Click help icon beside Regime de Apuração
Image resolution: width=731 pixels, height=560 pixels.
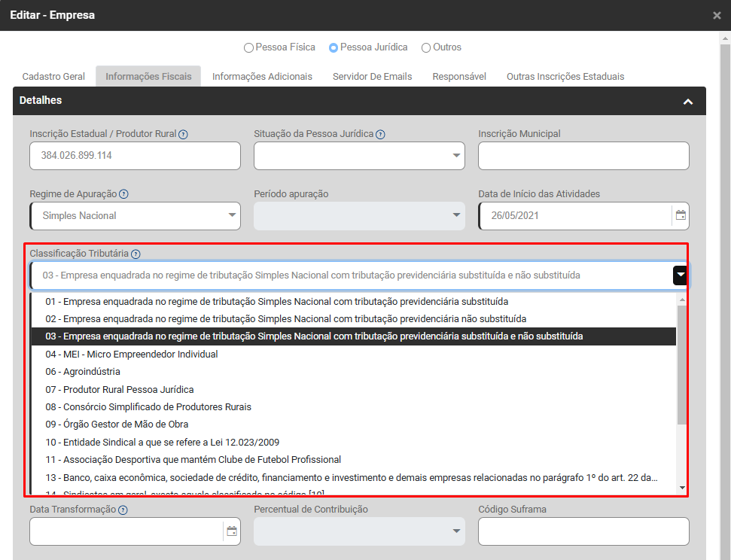click(x=123, y=194)
